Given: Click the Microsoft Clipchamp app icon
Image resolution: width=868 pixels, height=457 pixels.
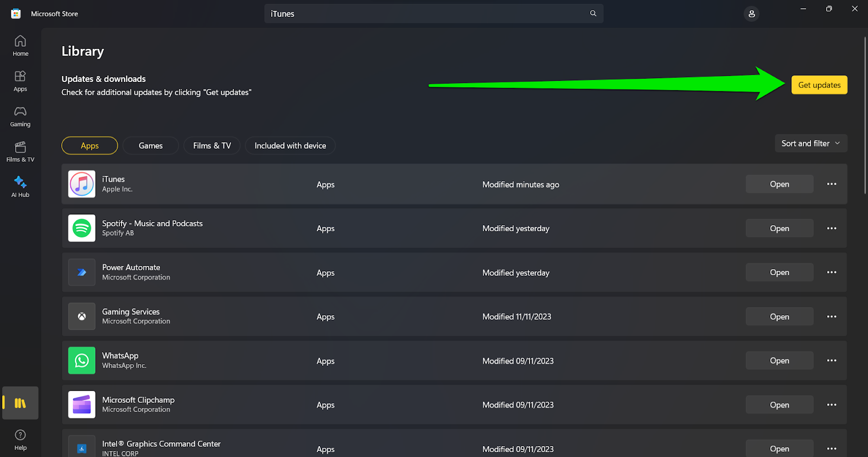Looking at the screenshot, I should (82, 404).
